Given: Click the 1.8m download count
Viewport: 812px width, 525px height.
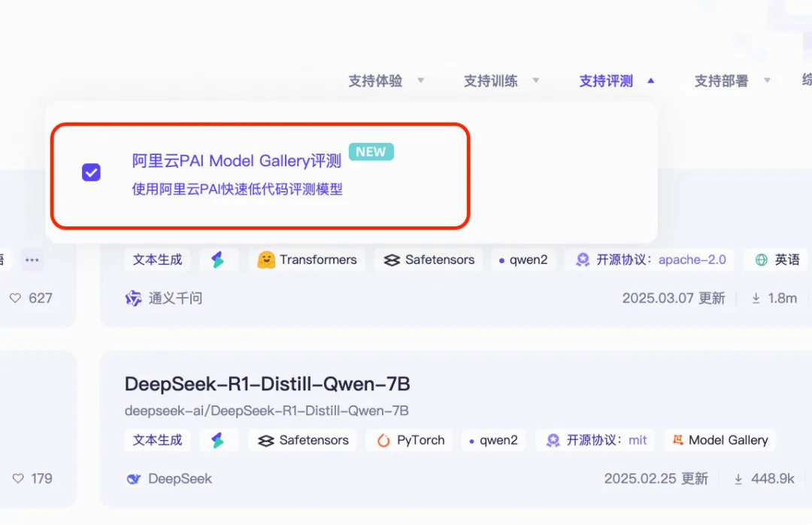Looking at the screenshot, I should [783, 298].
